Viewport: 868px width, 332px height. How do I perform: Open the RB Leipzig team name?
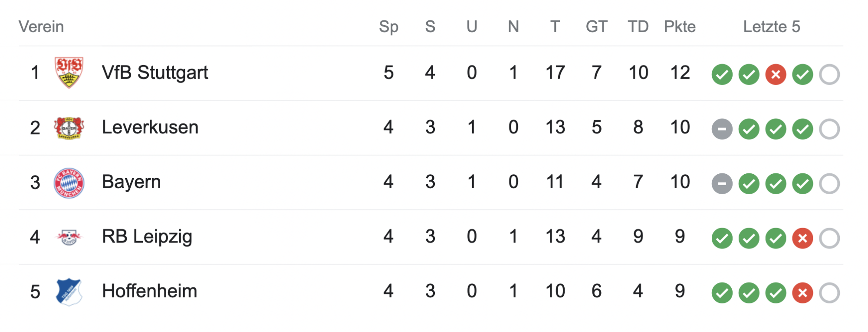(147, 237)
